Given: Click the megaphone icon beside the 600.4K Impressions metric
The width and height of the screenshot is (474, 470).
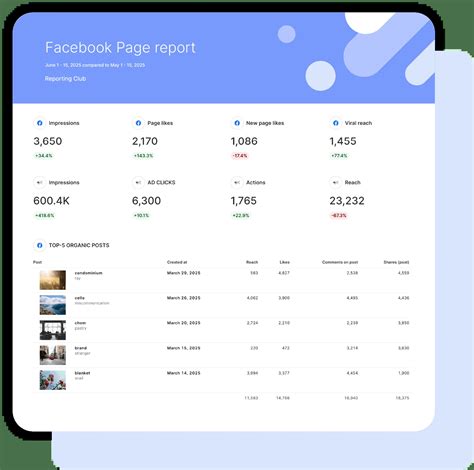Looking at the screenshot, I should point(40,182).
